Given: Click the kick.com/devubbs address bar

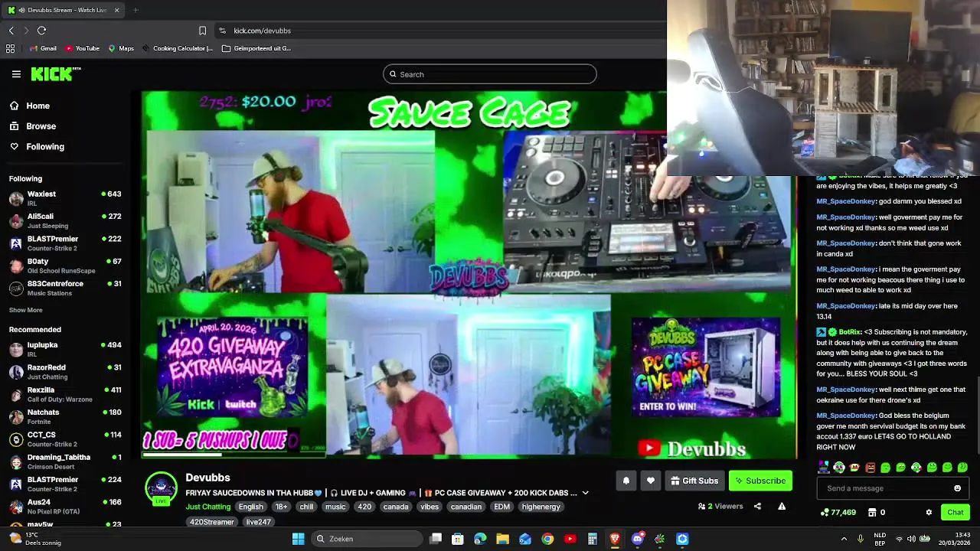Looking at the screenshot, I should [262, 31].
